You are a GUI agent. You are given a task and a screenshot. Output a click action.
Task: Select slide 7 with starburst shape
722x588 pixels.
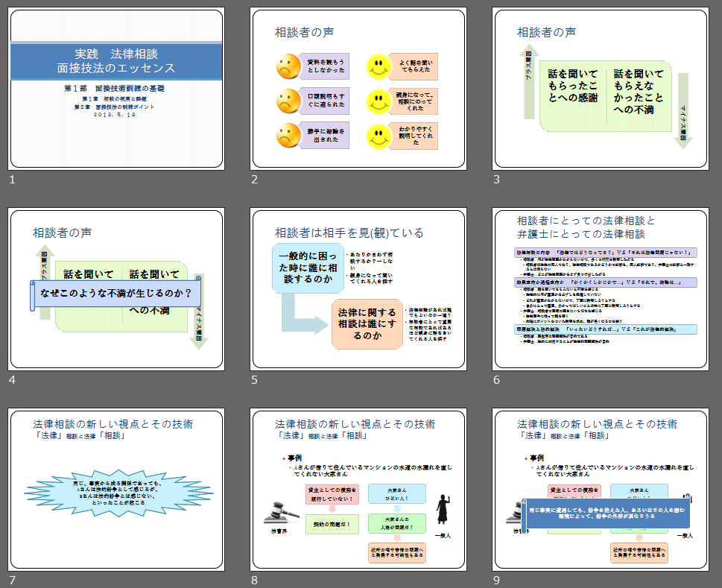pos(116,490)
